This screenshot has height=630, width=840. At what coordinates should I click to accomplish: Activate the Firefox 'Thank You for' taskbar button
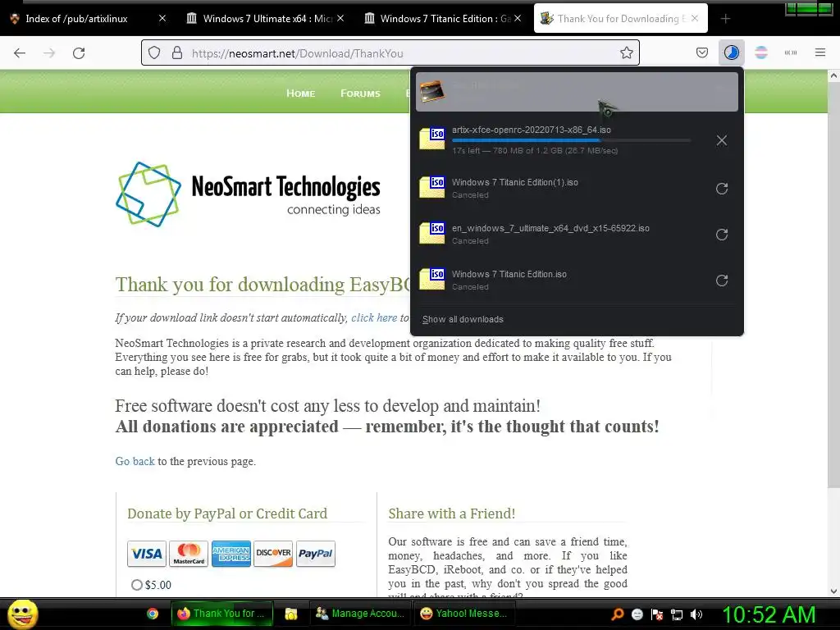pyautogui.click(x=221, y=614)
